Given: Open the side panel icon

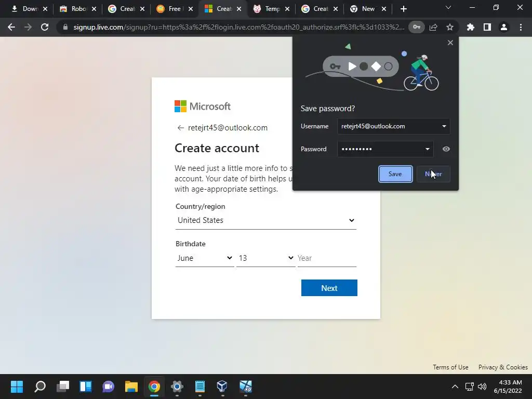Looking at the screenshot, I should tap(487, 27).
